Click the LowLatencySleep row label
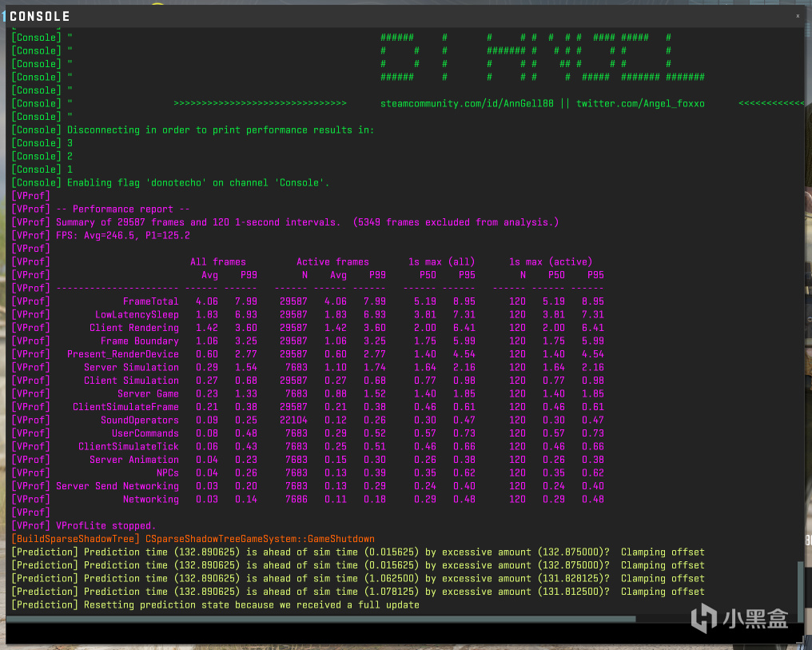 click(137, 315)
